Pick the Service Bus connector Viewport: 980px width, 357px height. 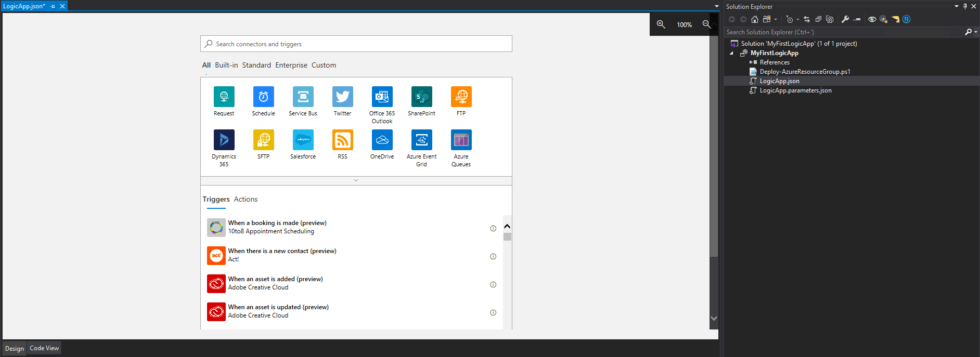pyautogui.click(x=303, y=97)
